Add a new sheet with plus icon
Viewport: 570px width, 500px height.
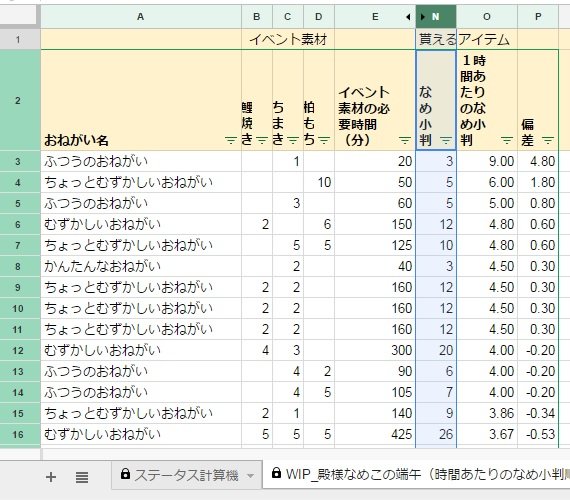[x=51, y=477]
